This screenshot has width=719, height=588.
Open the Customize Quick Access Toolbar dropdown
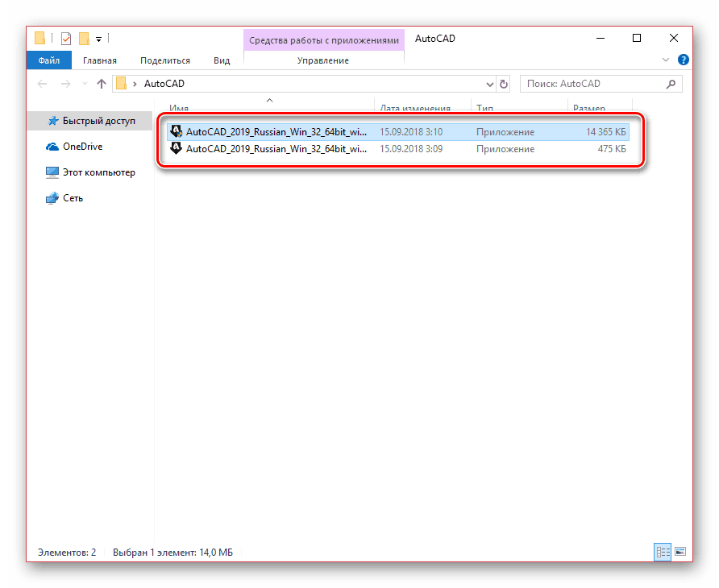click(98, 39)
